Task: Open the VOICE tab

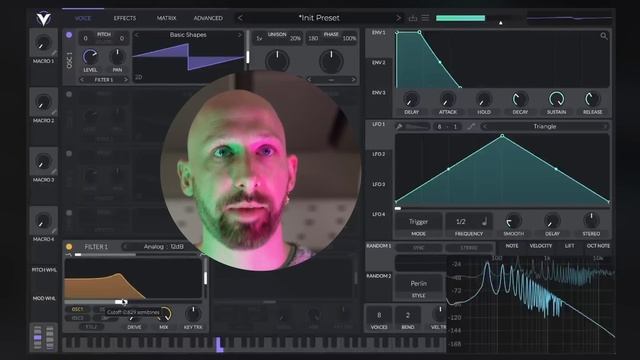Action: click(83, 18)
